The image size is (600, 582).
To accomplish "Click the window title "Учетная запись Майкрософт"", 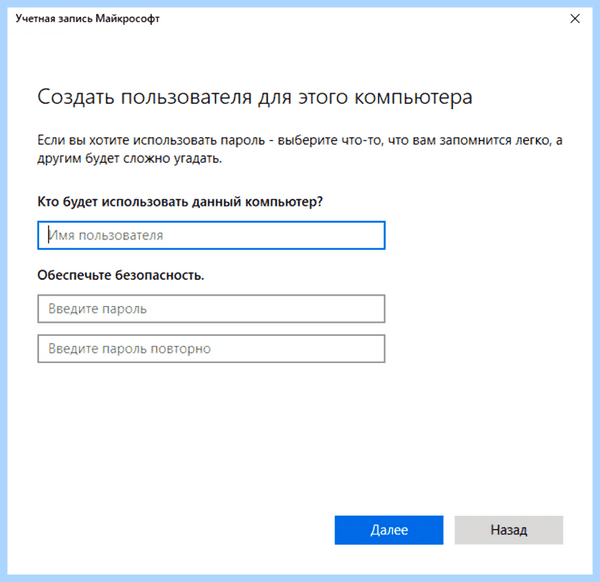I will 87,18.
